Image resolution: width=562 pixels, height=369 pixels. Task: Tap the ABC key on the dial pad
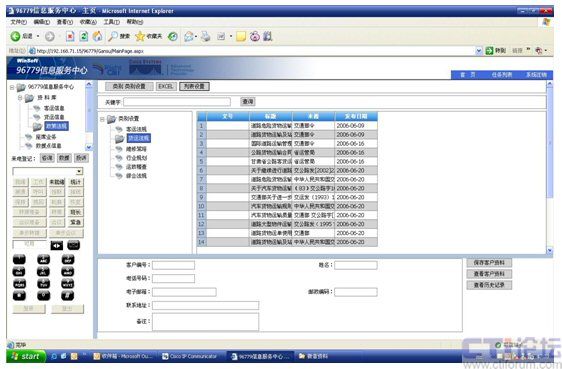point(44,260)
